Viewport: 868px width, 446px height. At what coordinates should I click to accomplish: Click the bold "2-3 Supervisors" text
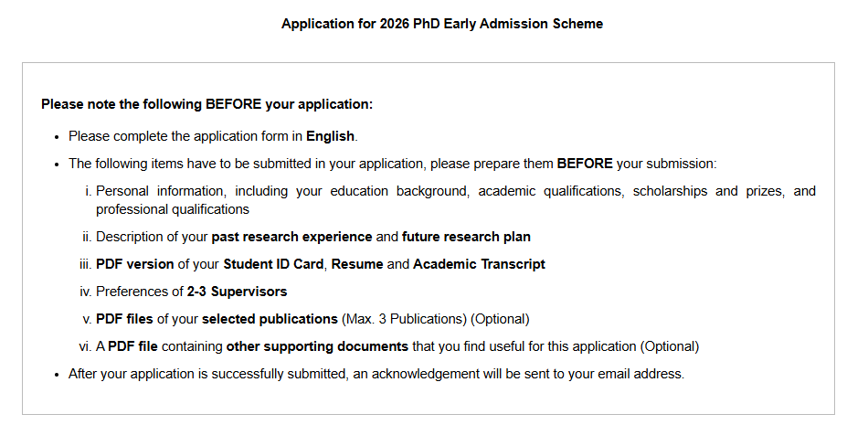tap(237, 292)
